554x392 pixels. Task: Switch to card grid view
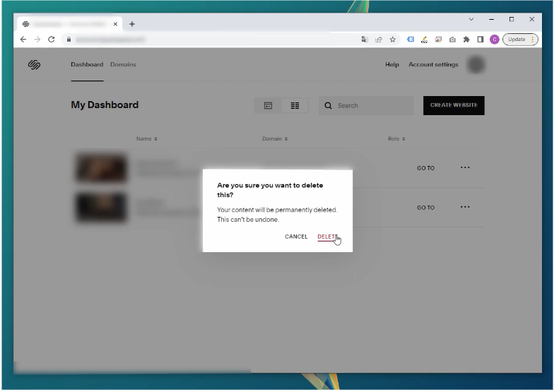pos(269,106)
